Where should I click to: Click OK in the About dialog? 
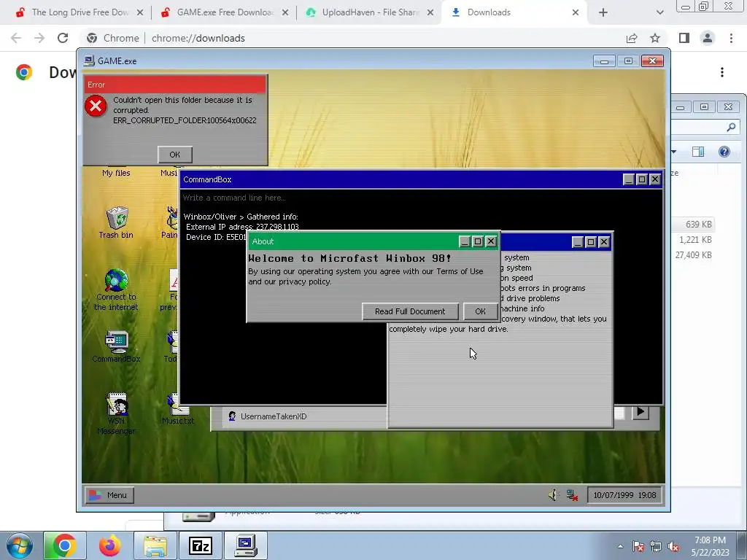click(x=480, y=311)
